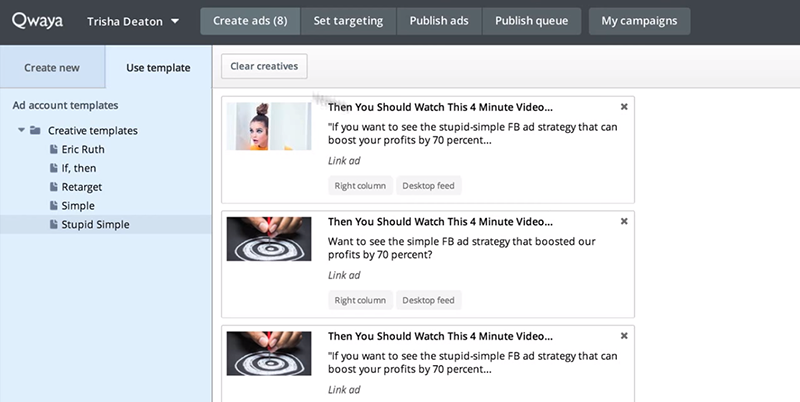Open the Trisha Deaton account dropdown
This screenshot has height=402, width=800.
(133, 21)
